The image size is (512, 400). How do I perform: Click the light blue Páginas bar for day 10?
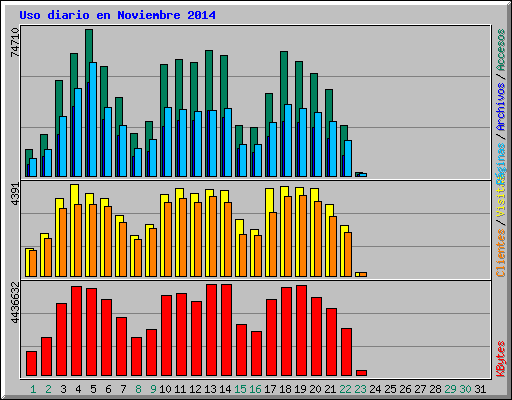(168, 142)
